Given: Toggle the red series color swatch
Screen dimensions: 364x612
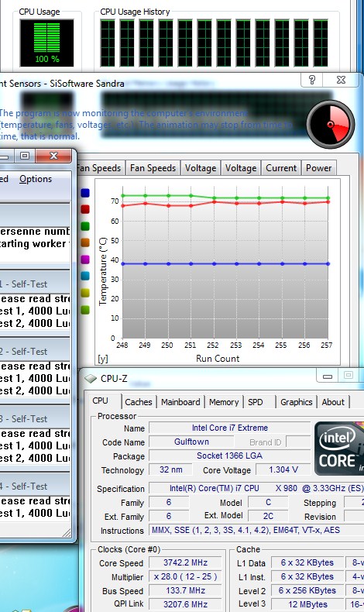Looking at the screenshot, I should click(x=85, y=210).
